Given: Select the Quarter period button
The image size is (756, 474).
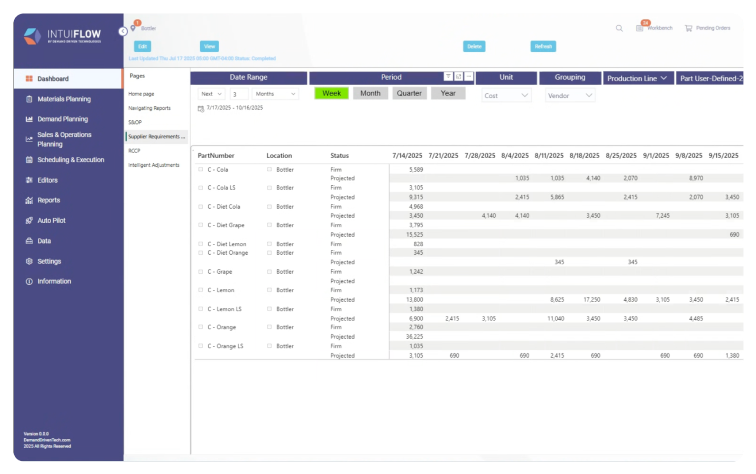Looking at the screenshot, I should (x=408, y=93).
